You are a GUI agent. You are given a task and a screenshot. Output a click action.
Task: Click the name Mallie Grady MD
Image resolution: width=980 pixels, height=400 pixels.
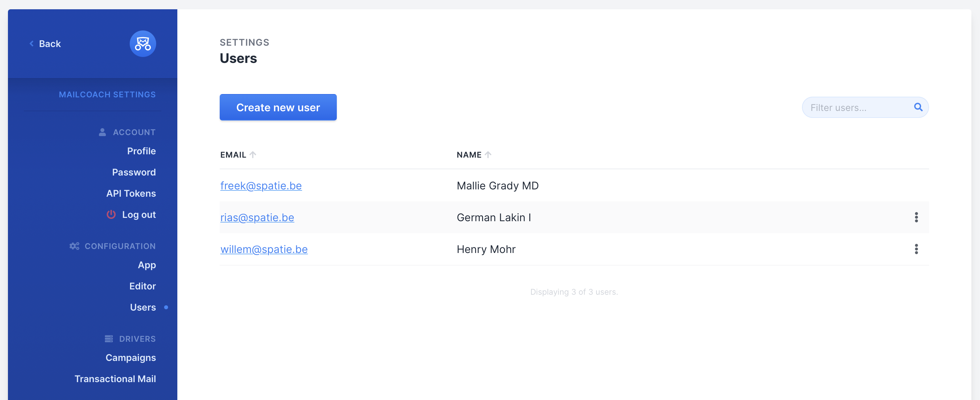click(x=498, y=186)
